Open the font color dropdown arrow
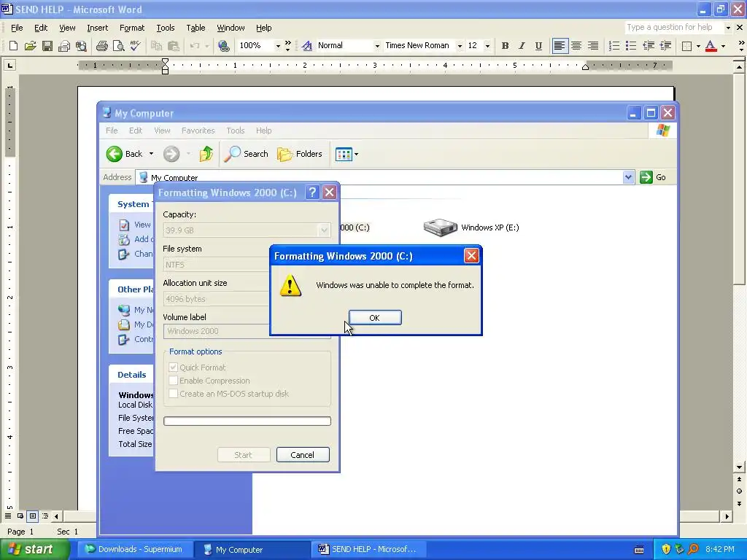747x560 pixels. (x=723, y=46)
